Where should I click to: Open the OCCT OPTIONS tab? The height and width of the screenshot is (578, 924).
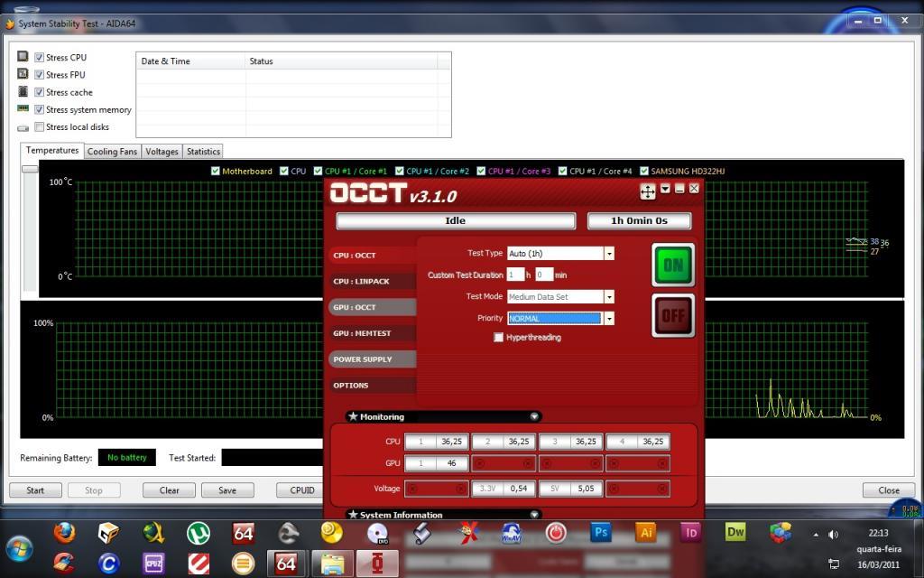(373, 385)
